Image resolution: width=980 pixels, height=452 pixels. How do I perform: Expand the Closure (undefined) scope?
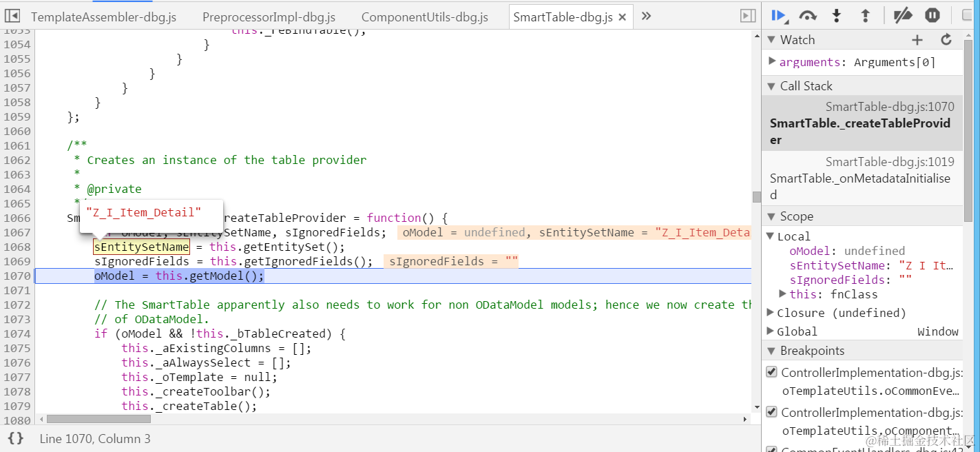tap(771, 313)
